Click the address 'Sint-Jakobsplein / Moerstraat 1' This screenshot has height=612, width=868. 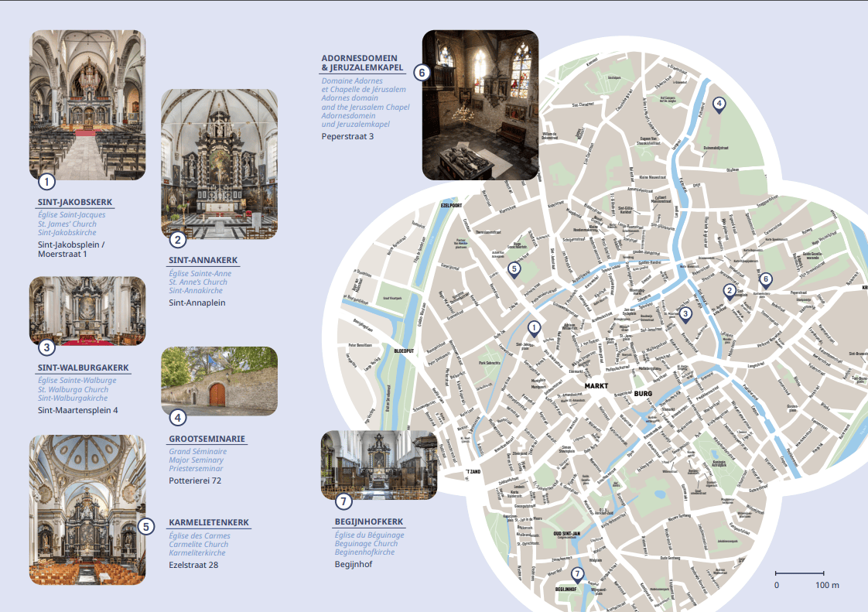coord(71,249)
